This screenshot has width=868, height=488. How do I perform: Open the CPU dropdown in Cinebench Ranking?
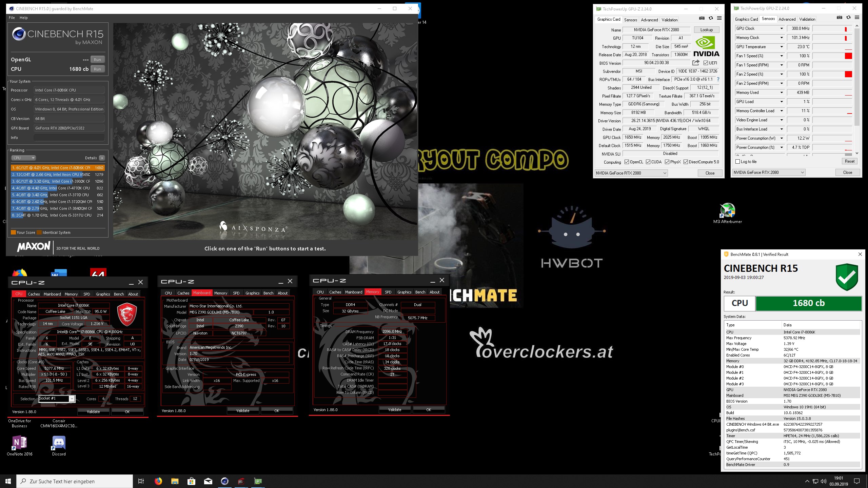pos(23,158)
